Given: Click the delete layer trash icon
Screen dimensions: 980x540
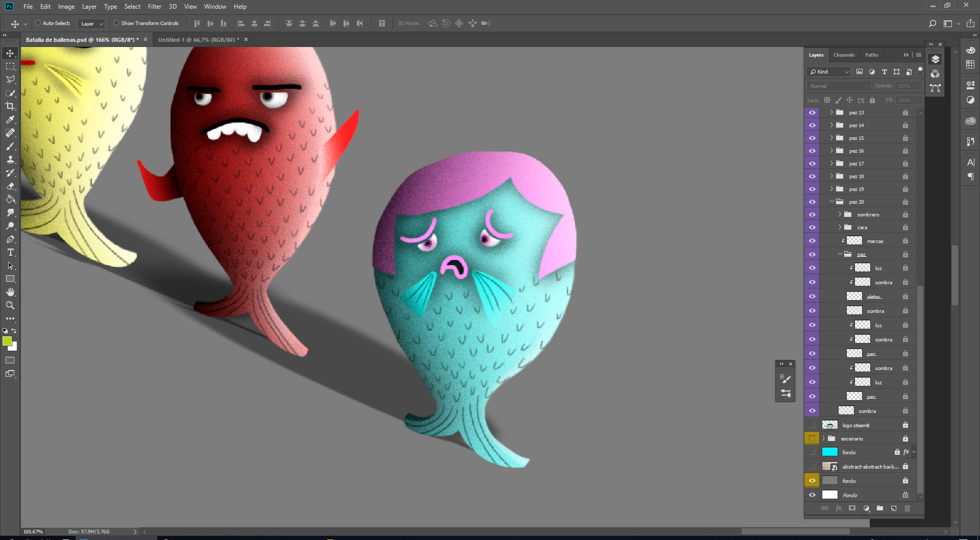Looking at the screenshot, I should pos(907,508).
